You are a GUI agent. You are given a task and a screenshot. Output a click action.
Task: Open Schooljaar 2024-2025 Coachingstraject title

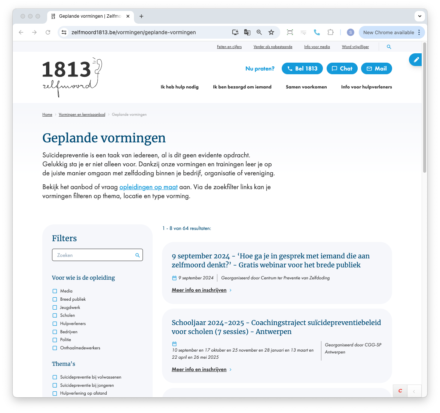(x=276, y=327)
